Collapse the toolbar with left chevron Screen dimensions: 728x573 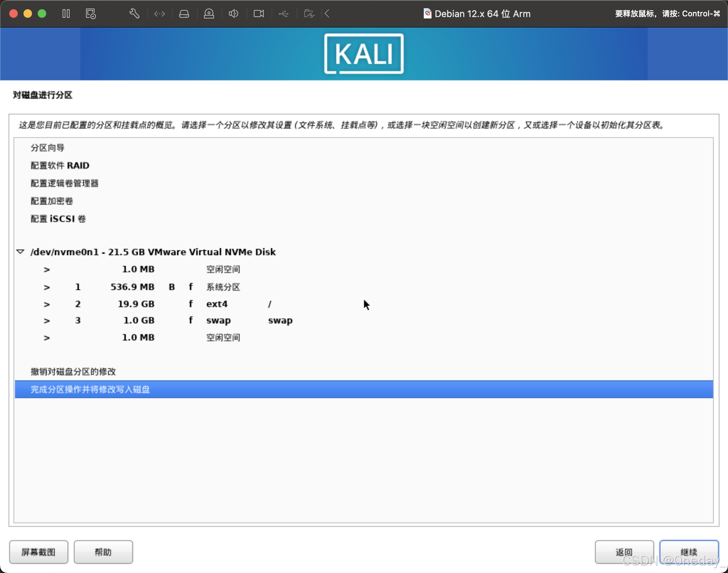[x=327, y=14]
